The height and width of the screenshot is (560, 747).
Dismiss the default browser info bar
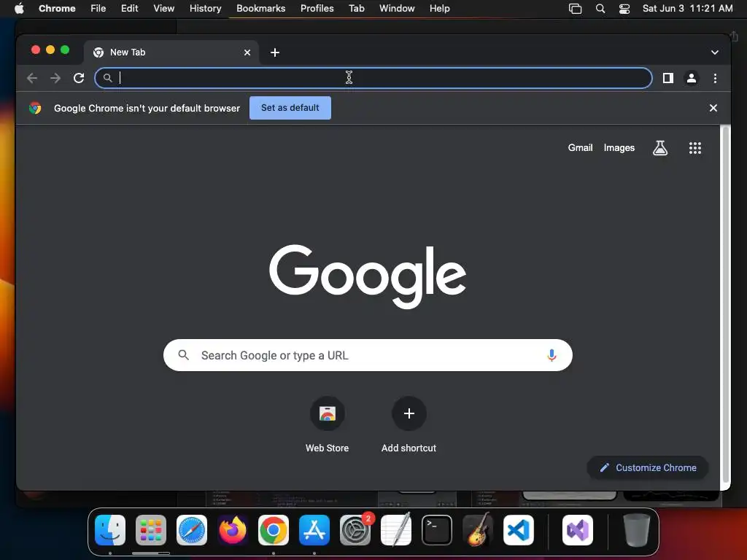[713, 108]
